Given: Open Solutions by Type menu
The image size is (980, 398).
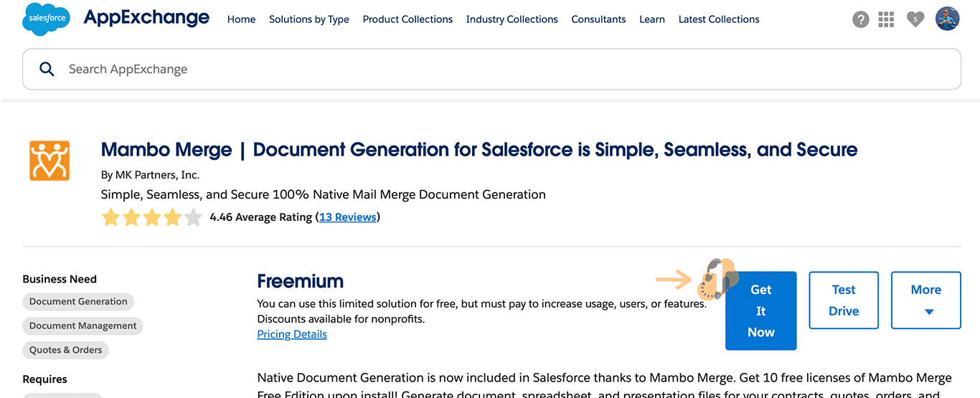Looking at the screenshot, I should point(308,19).
